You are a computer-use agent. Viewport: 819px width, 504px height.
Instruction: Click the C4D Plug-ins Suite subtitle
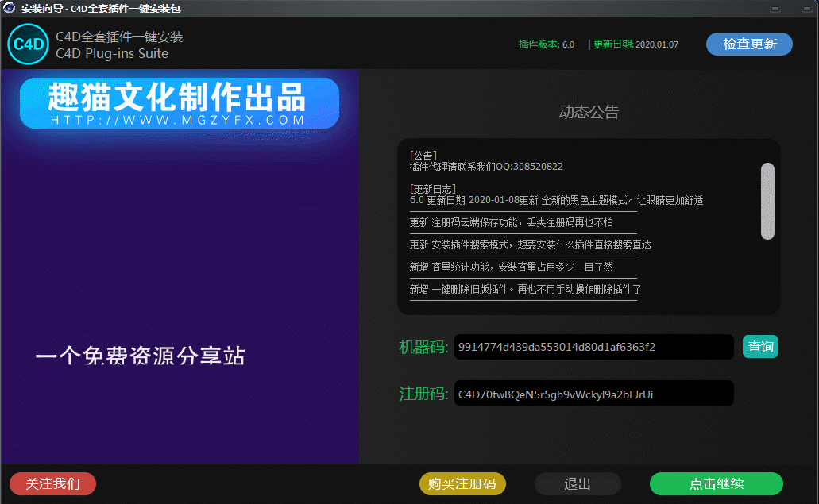coord(112,54)
